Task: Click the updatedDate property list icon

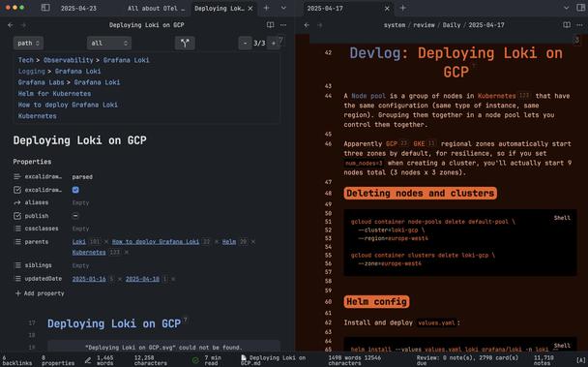Action: pyautogui.click(x=17, y=278)
